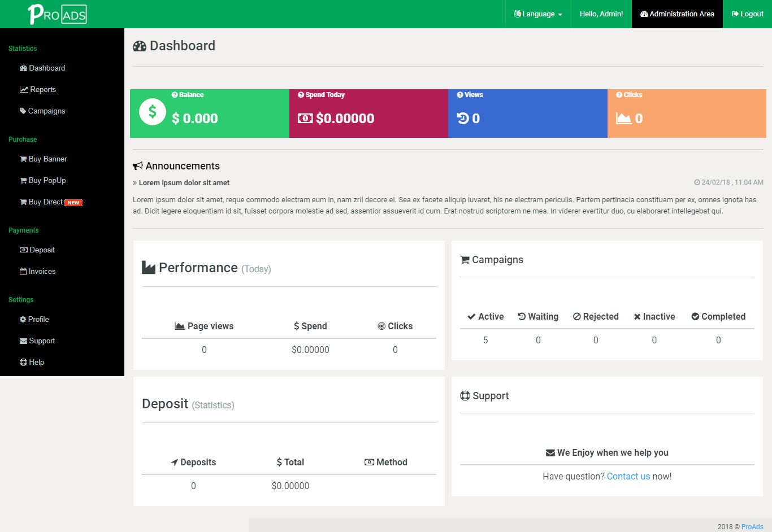Click the area chart icon on Clicks card
The width and height of the screenshot is (772, 532).
(623, 118)
